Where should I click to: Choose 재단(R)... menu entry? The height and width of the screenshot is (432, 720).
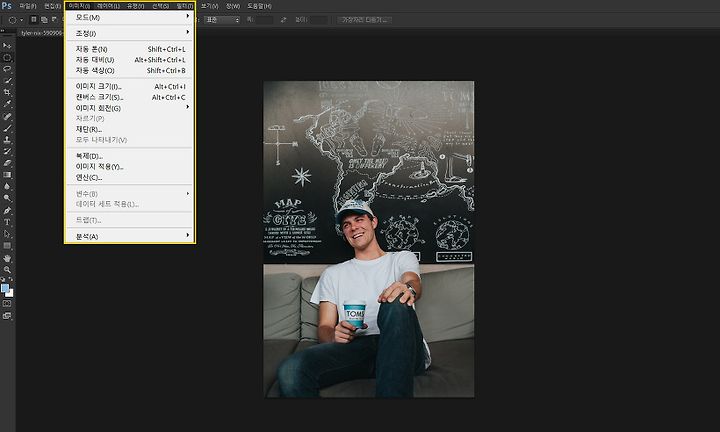(130, 129)
